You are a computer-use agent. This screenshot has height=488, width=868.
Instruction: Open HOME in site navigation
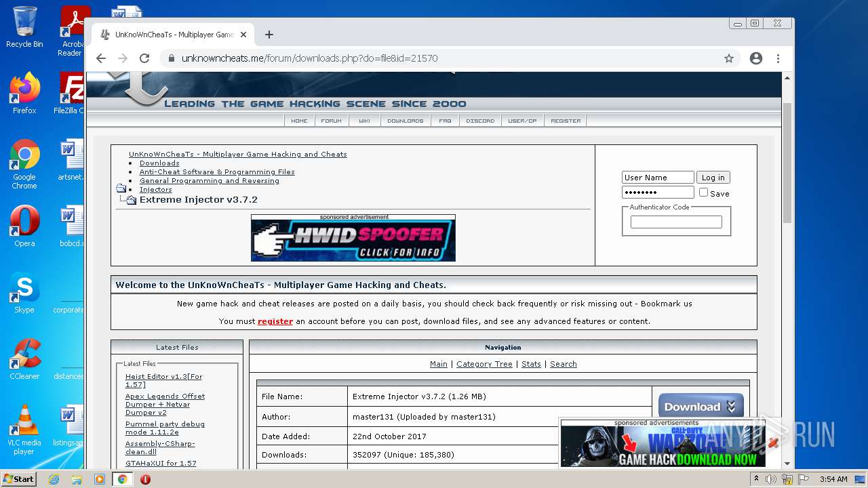point(299,121)
